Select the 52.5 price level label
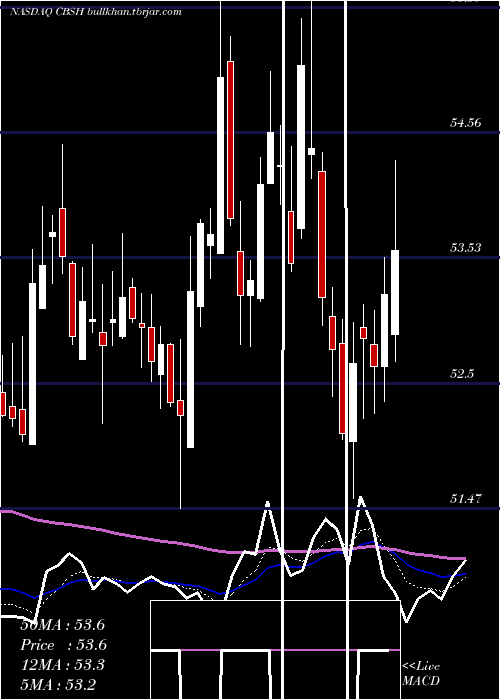500x700 pixels. [x=462, y=374]
